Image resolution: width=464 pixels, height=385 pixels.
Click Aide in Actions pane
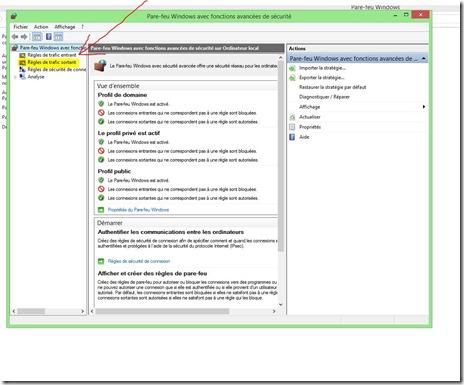click(x=304, y=137)
